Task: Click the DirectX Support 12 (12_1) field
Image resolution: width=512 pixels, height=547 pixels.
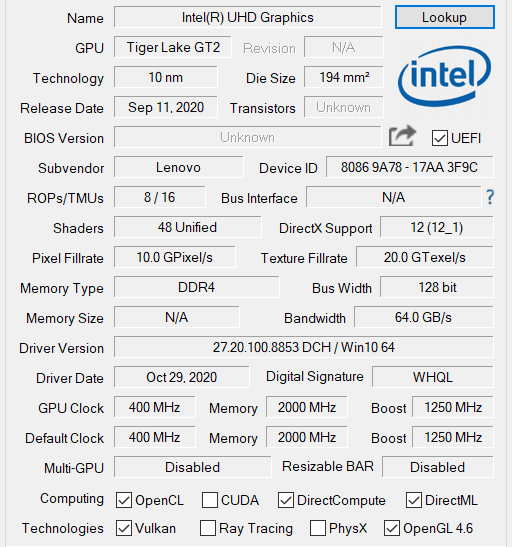Action: (437, 227)
